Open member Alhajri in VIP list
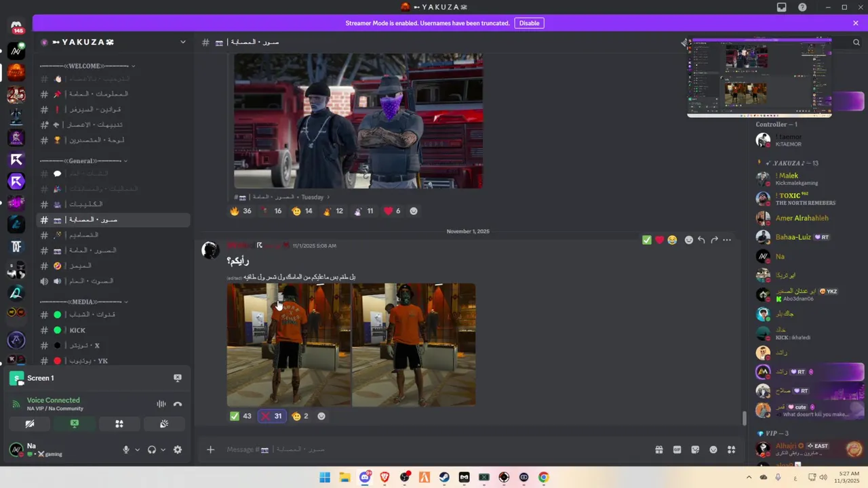 tap(808, 449)
